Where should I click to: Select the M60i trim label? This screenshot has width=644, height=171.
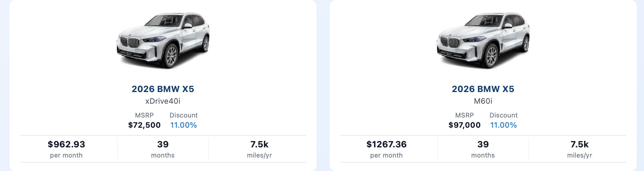483,101
